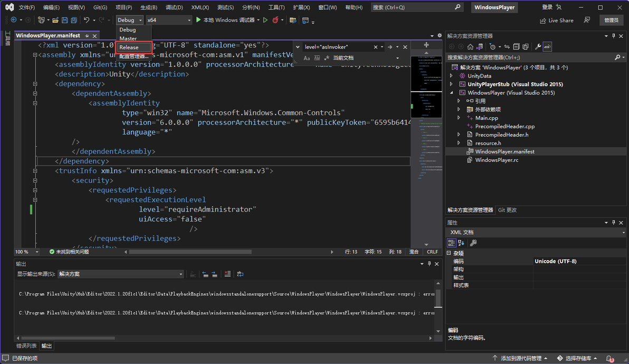Click the 本地 Windows 调试器 start button
This screenshot has height=364, width=629.
[x=225, y=20]
